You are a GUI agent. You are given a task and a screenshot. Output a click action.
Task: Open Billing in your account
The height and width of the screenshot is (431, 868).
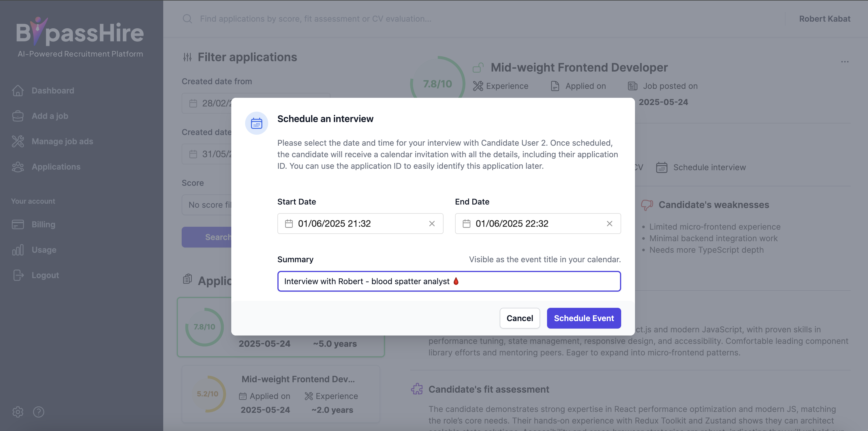(x=44, y=224)
